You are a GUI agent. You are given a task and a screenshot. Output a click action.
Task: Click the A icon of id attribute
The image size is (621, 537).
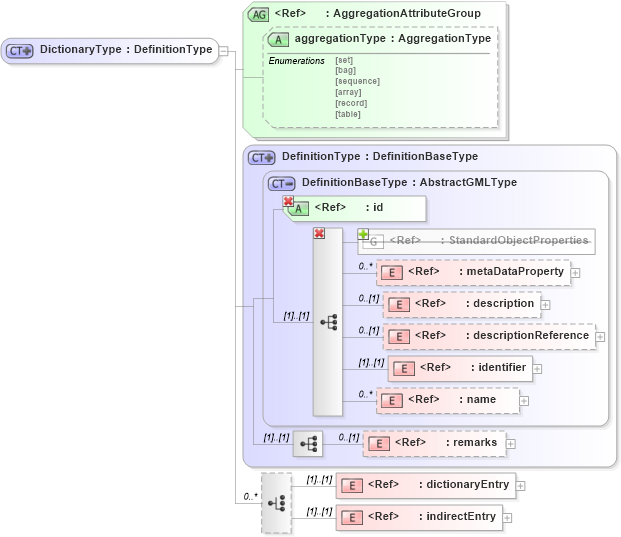click(x=298, y=209)
